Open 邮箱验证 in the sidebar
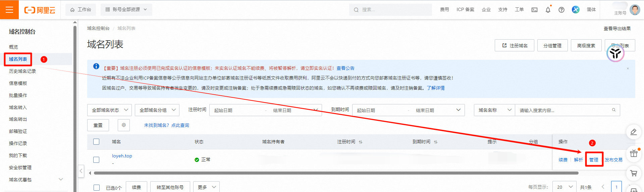 [18, 131]
